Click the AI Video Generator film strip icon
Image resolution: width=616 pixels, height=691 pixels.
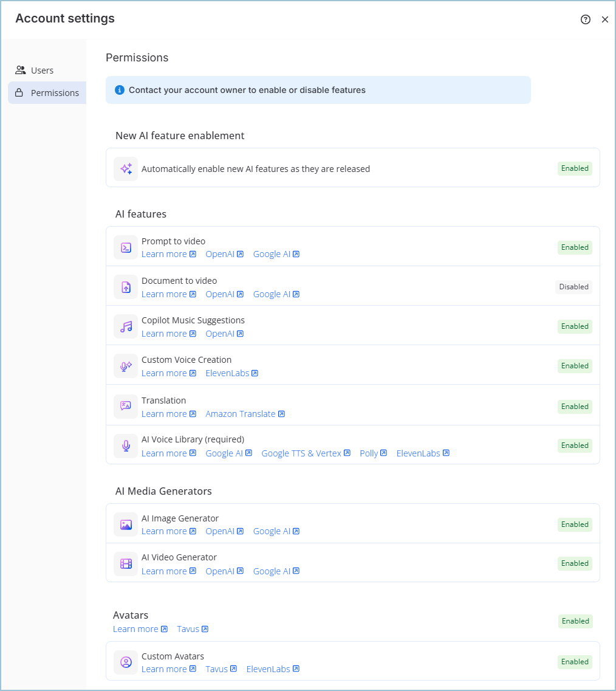click(x=125, y=563)
